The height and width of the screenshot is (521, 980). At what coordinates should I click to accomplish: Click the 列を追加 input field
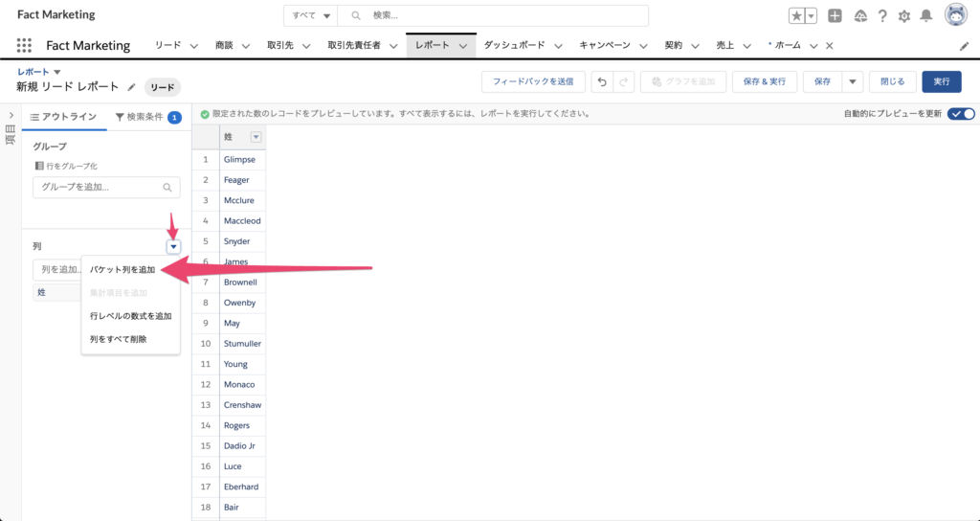point(57,269)
